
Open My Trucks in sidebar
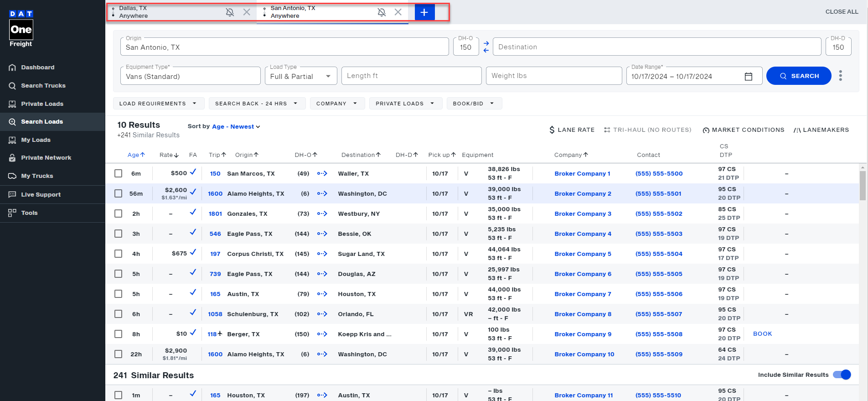pos(37,176)
